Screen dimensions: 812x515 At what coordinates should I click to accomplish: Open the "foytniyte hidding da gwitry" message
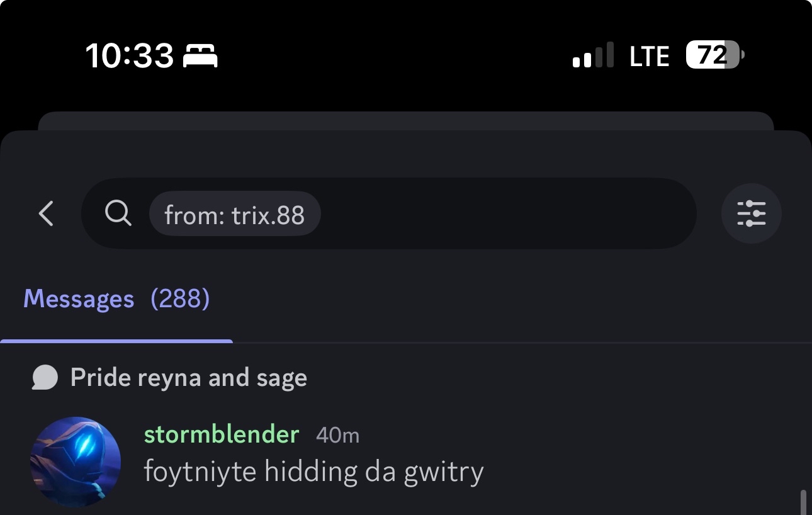313,472
